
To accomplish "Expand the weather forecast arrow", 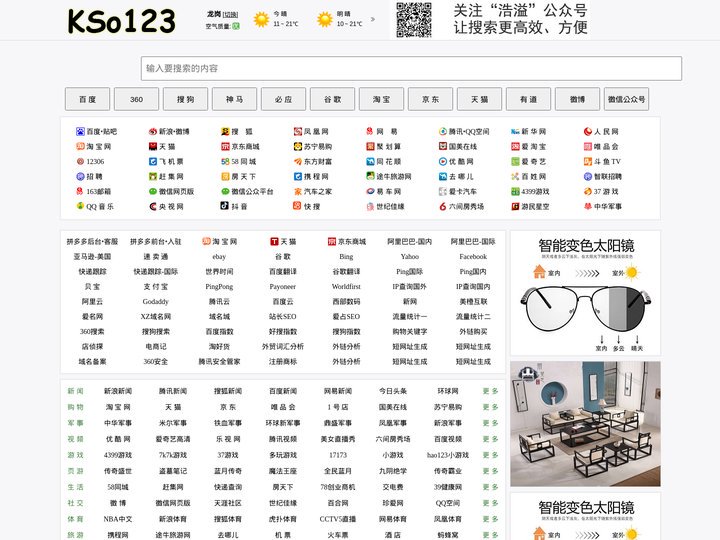I will pyautogui.click(x=373, y=19).
